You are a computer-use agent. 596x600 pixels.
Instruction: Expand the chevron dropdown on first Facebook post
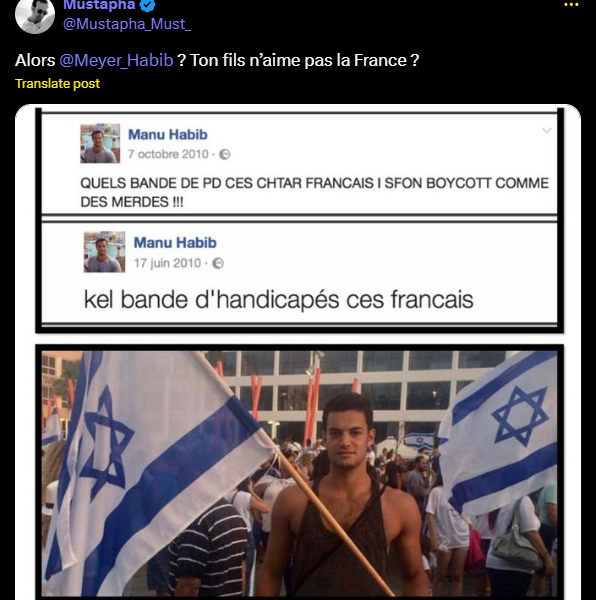pos(547,130)
